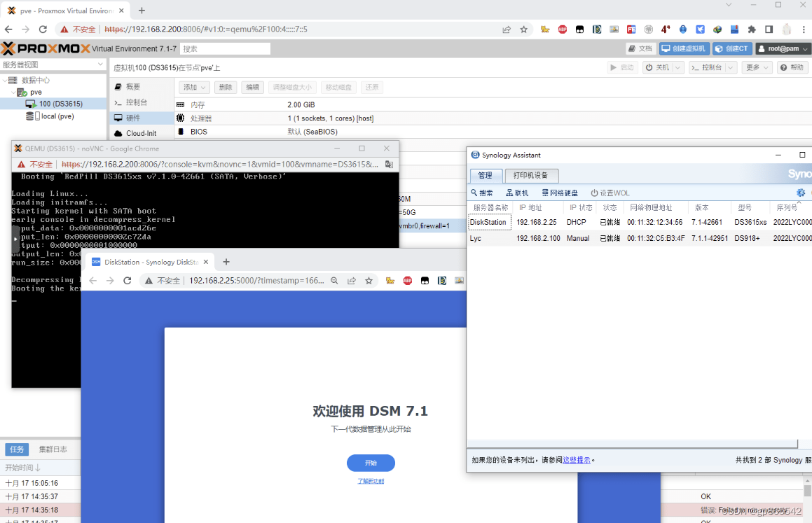Sort by the IP address column header
812x523 pixels.
click(539, 207)
